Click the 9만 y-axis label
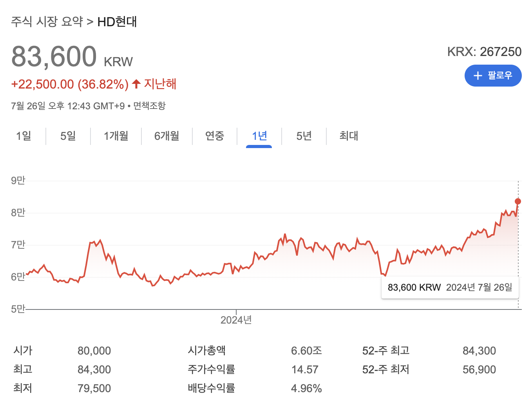The width and height of the screenshot is (532, 398). pyautogui.click(x=18, y=181)
